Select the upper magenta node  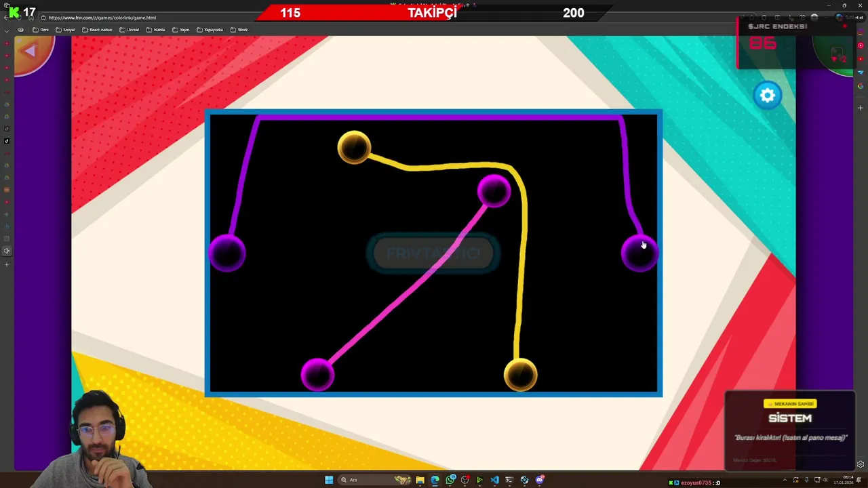click(x=494, y=190)
